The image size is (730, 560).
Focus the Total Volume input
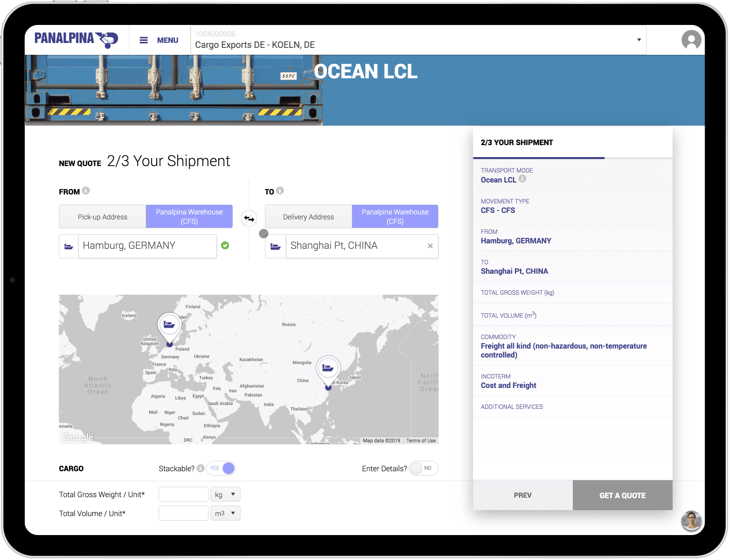(x=184, y=513)
